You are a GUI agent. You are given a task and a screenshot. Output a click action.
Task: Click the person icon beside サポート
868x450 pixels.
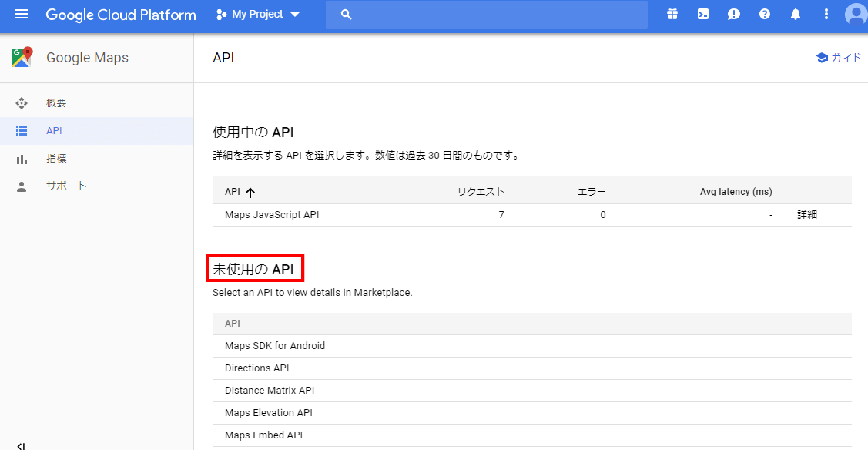(x=22, y=186)
